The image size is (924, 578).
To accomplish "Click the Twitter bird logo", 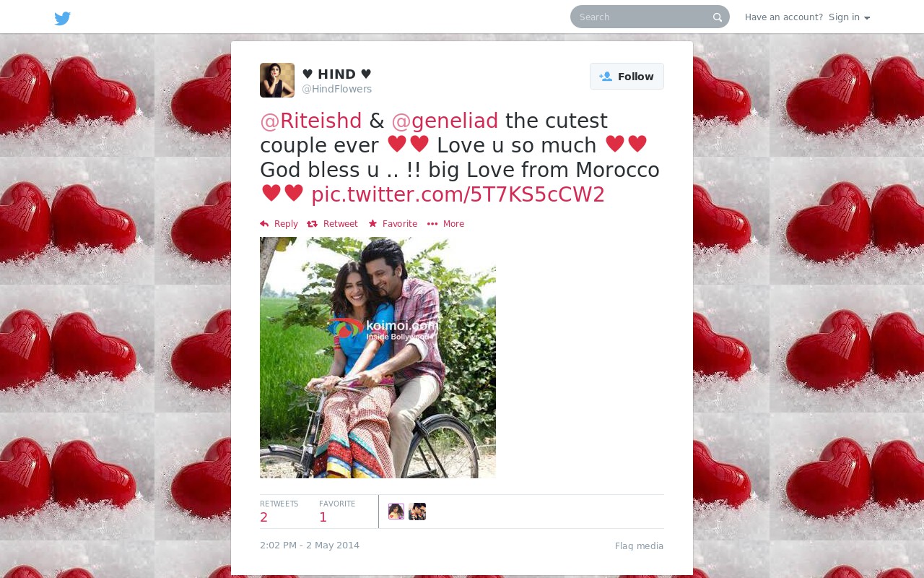I will (x=63, y=18).
